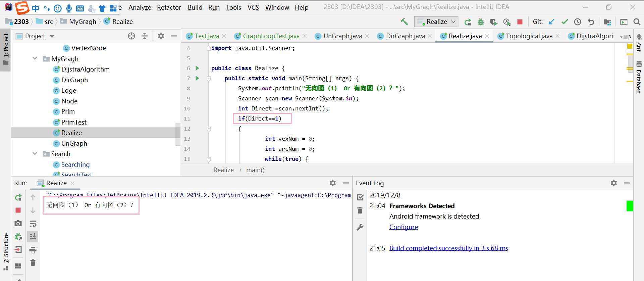Locate the opened file with the Project panel's target icon
Screen dimensions: 644x281
(131, 36)
